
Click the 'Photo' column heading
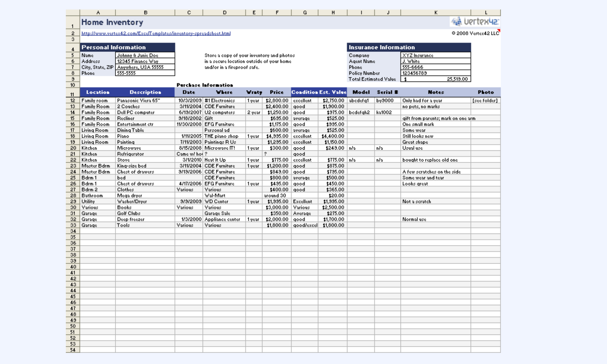click(x=486, y=92)
